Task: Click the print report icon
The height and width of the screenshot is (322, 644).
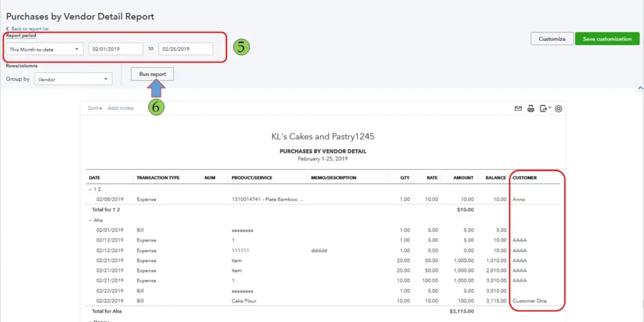Action: (531, 109)
